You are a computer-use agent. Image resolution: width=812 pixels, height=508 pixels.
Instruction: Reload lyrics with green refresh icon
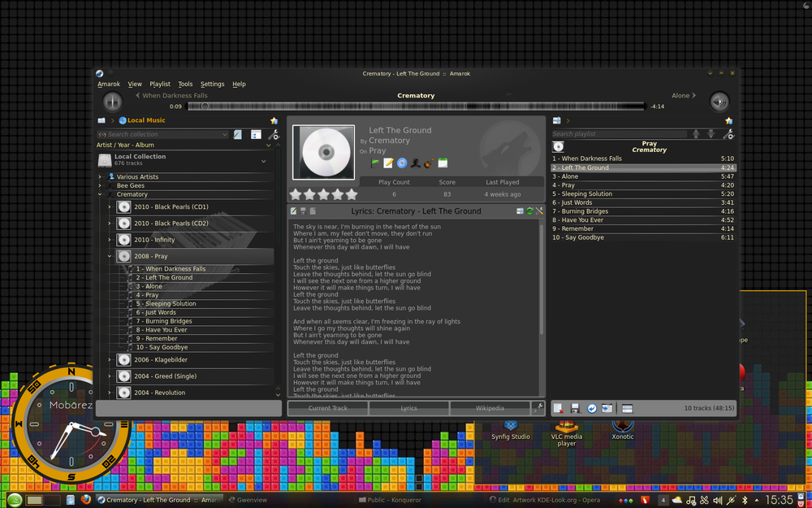pyautogui.click(x=529, y=211)
